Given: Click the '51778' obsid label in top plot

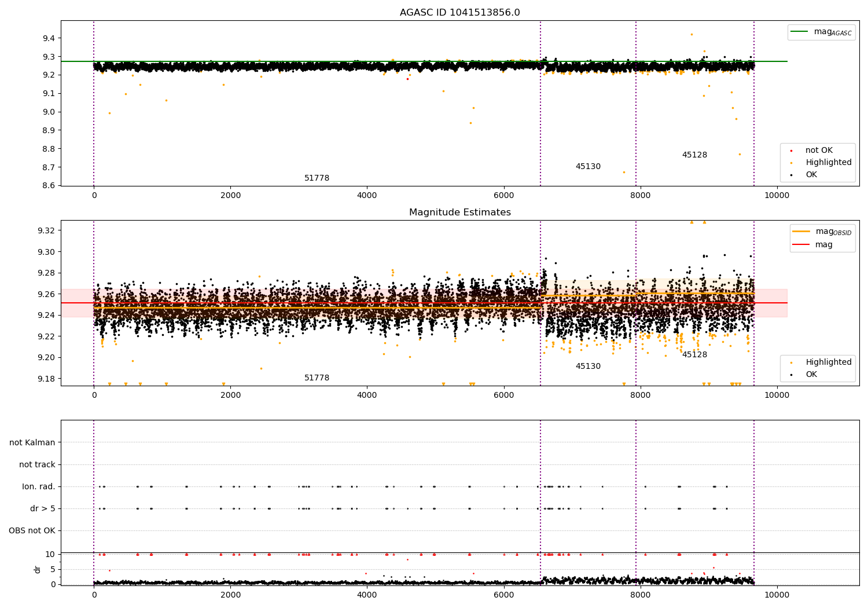Looking at the screenshot, I should tap(317, 178).
